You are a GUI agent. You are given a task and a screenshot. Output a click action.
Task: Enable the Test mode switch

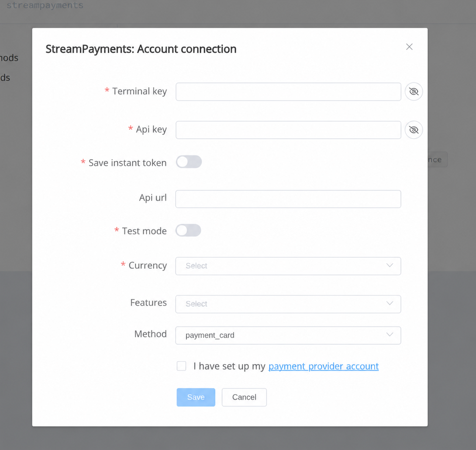click(188, 230)
